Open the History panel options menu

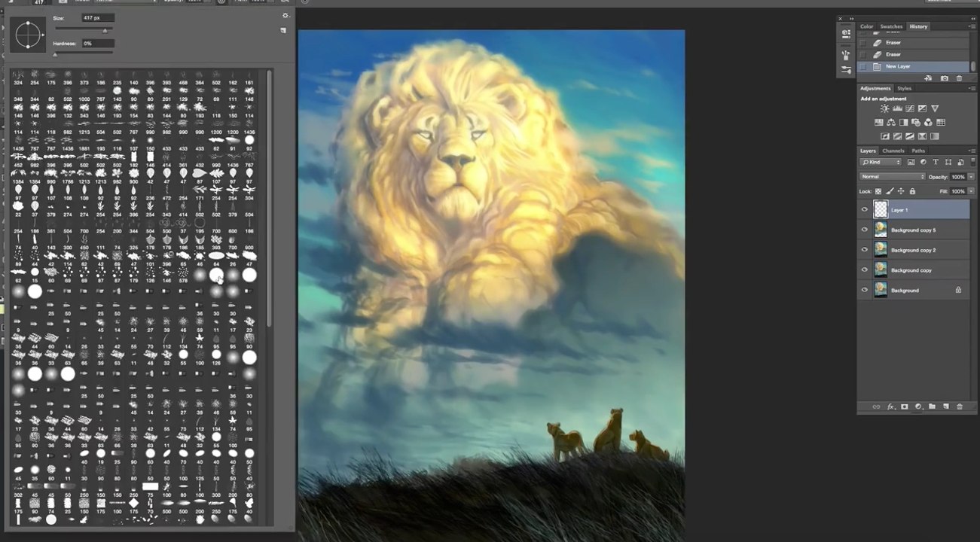(972, 26)
